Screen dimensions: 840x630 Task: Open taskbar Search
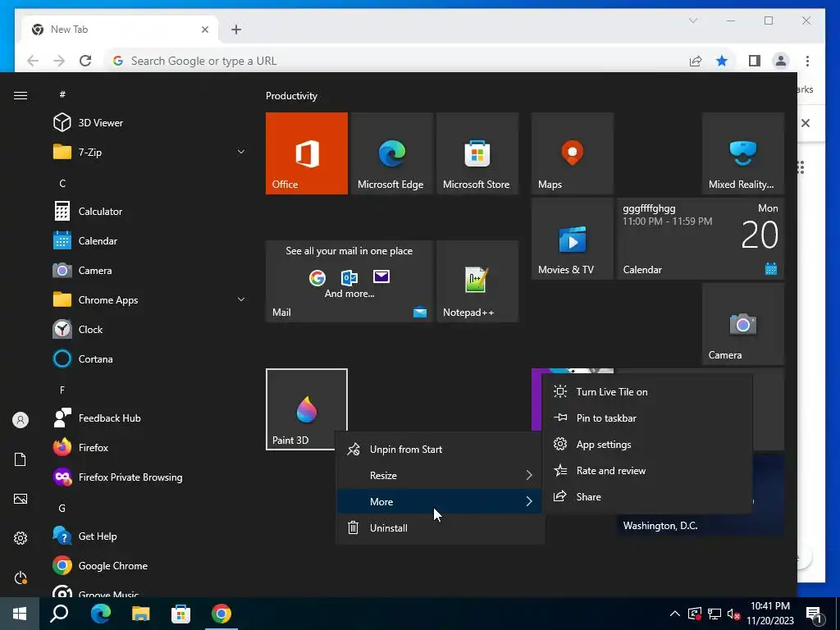(x=59, y=614)
